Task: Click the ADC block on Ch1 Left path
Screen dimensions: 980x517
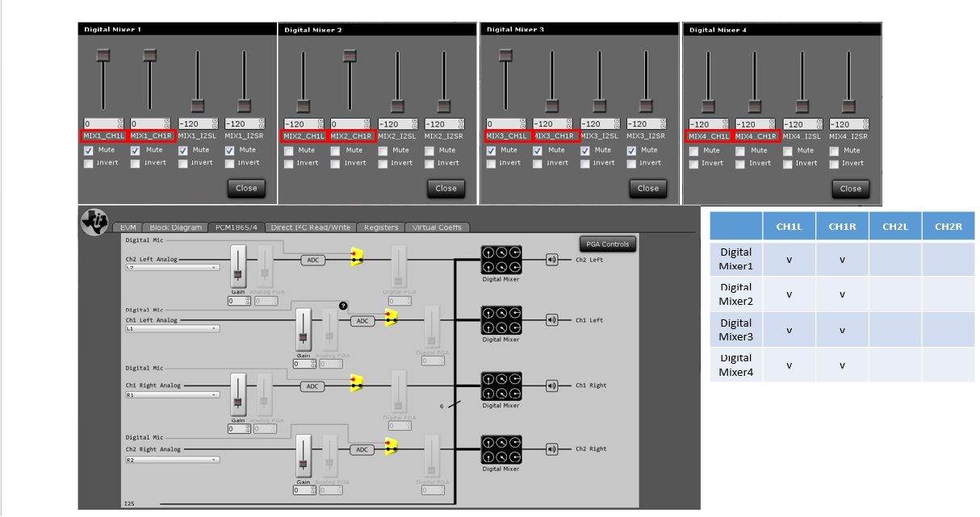Action: click(x=362, y=321)
